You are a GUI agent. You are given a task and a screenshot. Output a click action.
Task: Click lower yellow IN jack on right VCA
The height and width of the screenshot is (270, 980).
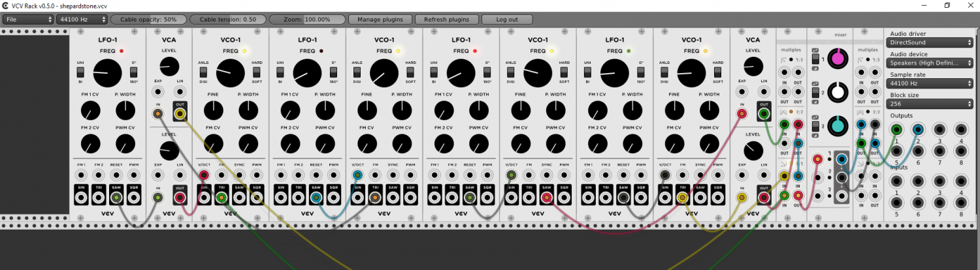742,197
